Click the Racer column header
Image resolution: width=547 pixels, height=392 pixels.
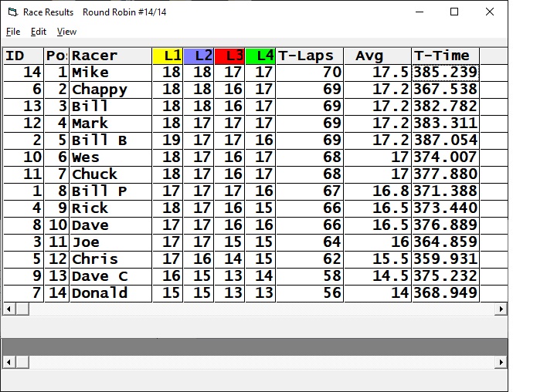coord(110,56)
